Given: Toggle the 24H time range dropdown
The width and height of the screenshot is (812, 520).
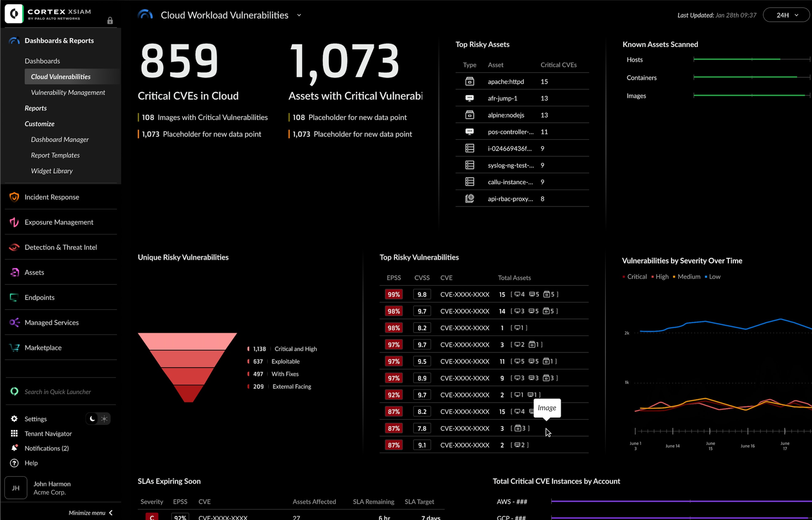Looking at the screenshot, I should pyautogui.click(x=785, y=15).
